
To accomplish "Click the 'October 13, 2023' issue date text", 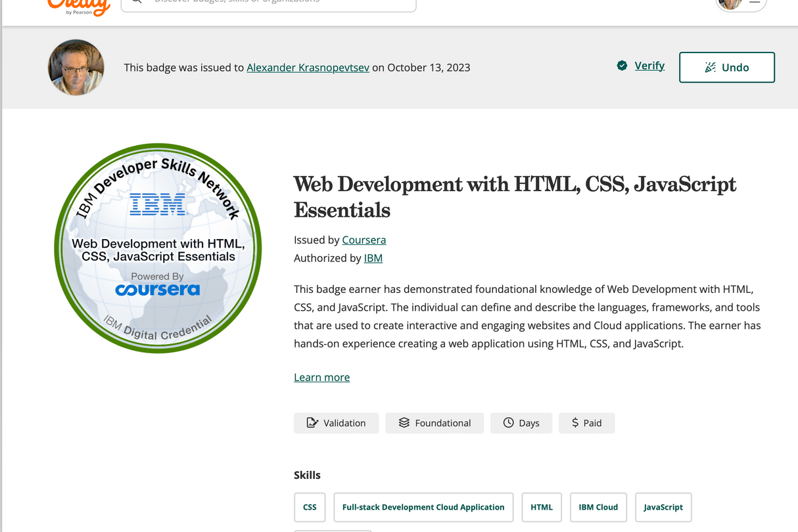I will [x=429, y=68].
